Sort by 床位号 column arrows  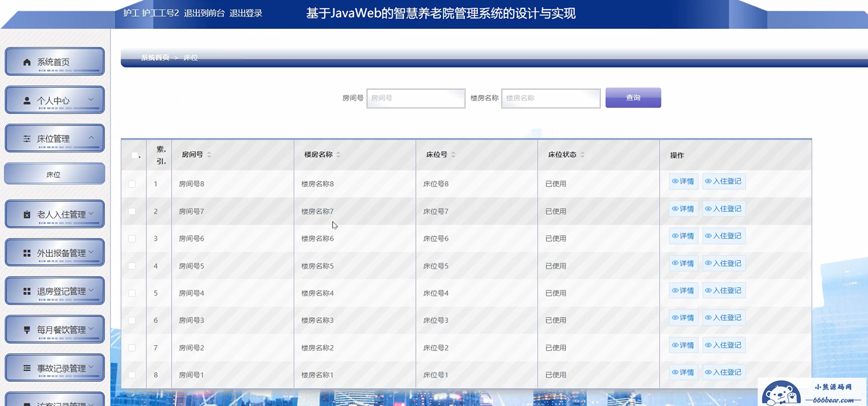(x=453, y=154)
